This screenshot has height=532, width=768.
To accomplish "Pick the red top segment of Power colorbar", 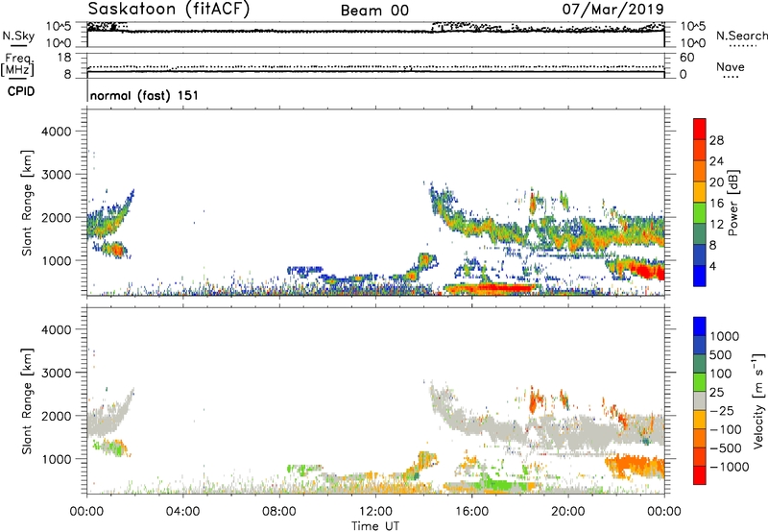I will [x=700, y=130].
